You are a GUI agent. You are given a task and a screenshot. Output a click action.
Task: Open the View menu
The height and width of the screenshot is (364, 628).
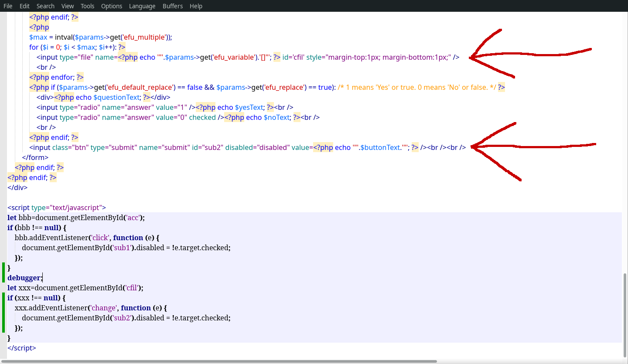[x=67, y=6]
